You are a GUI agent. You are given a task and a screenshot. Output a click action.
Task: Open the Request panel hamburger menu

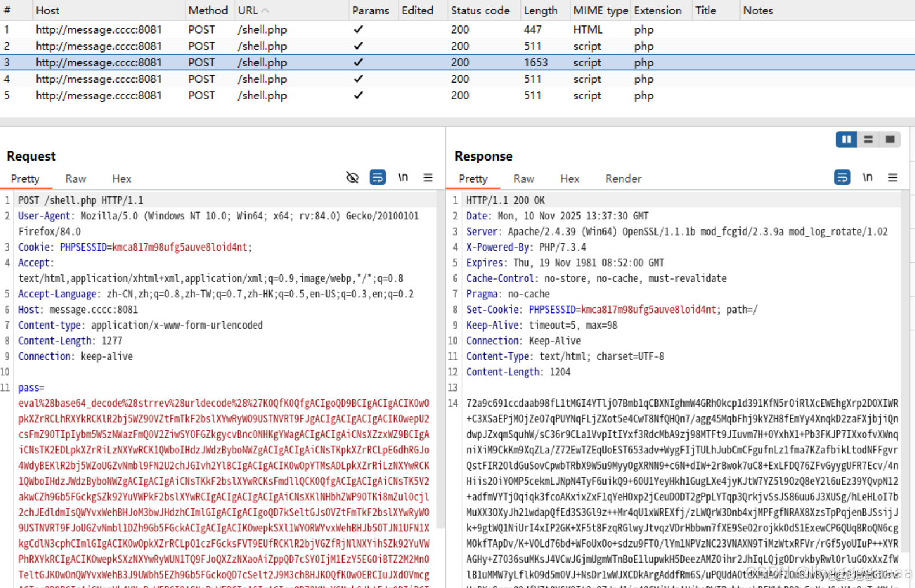428,178
